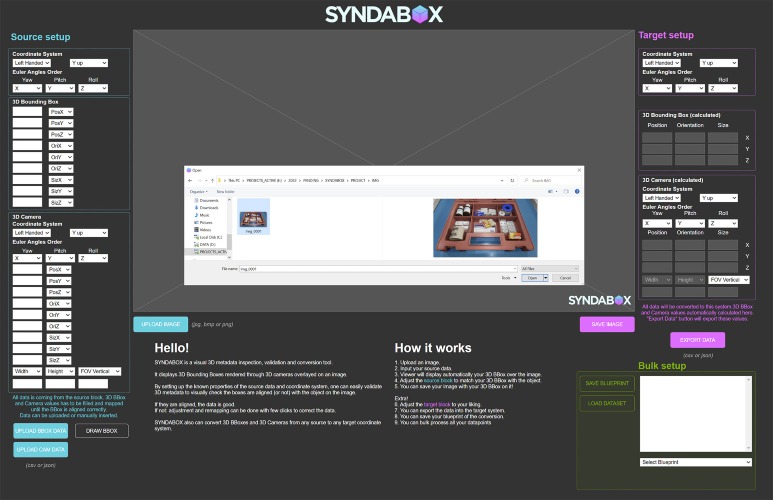Screen dimensions: 773x500
Task: Click the File name input field
Action: pos(378,269)
